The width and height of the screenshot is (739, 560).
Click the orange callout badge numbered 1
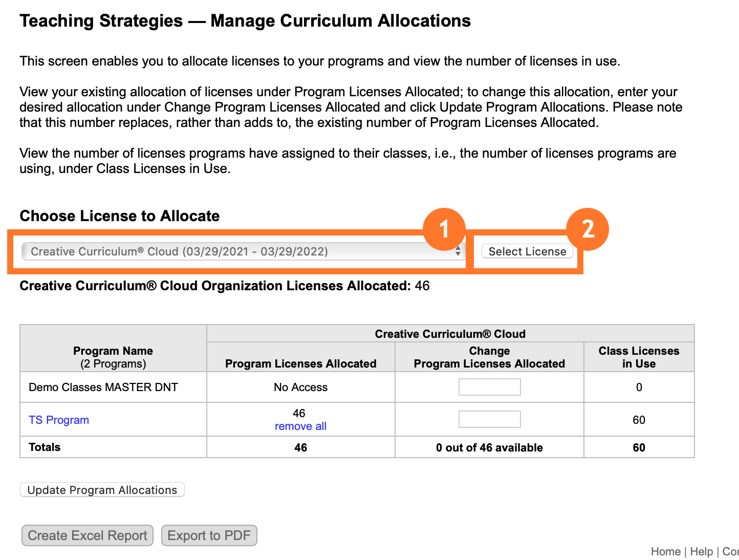(445, 229)
